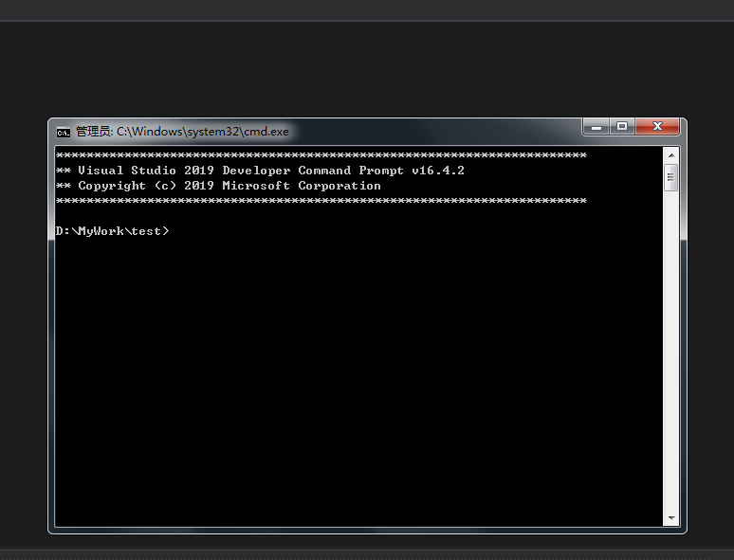Click the scrollbar down arrow in console
734x560 pixels.
[x=671, y=518]
